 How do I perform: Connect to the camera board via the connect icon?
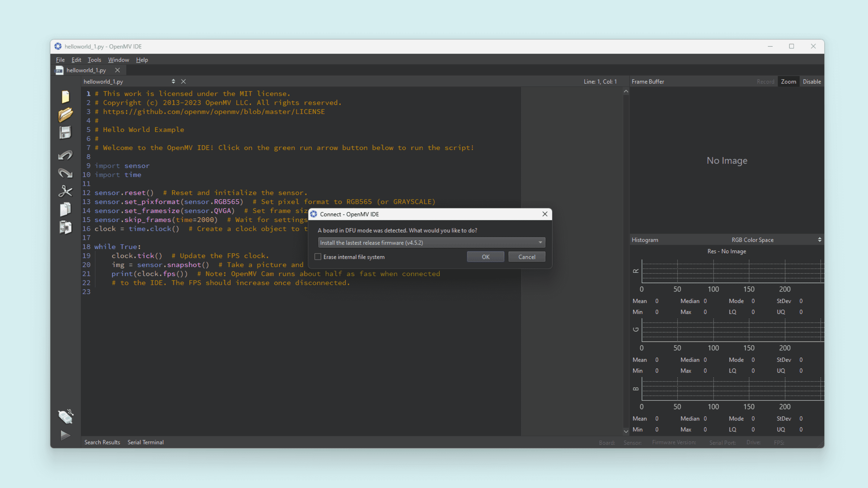(x=65, y=417)
